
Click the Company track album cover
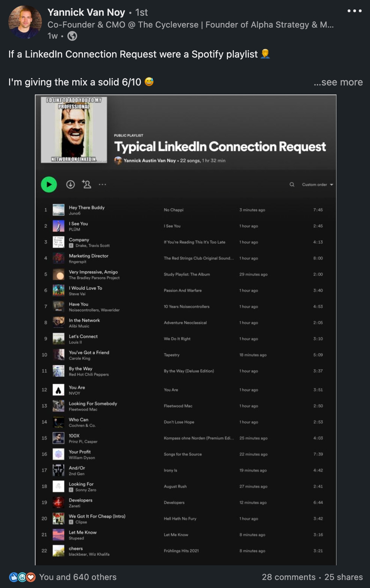[x=58, y=242]
